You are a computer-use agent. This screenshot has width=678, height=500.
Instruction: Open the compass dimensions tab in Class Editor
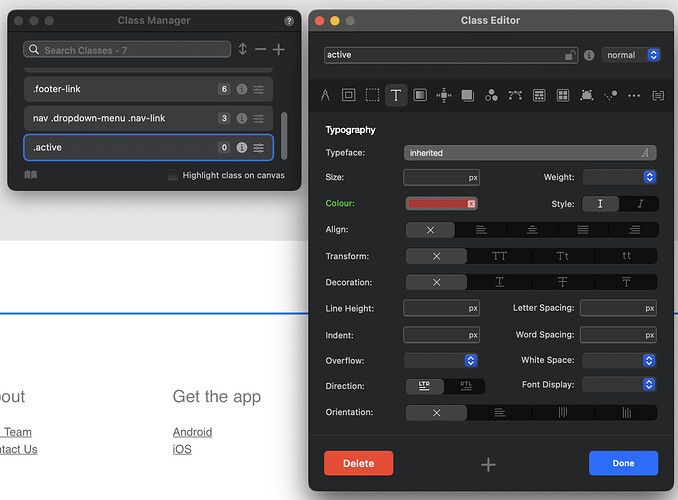tap(325, 95)
